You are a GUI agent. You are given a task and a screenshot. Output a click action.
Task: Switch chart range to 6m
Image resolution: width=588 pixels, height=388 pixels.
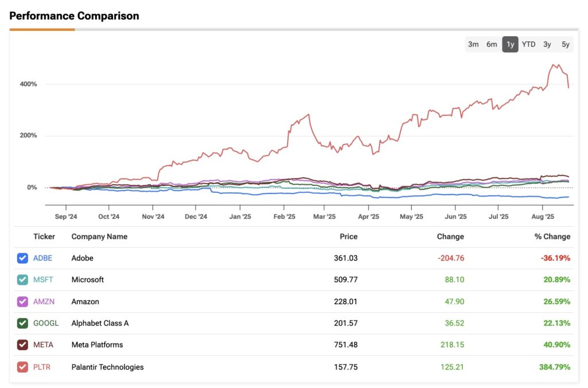click(492, 44)
